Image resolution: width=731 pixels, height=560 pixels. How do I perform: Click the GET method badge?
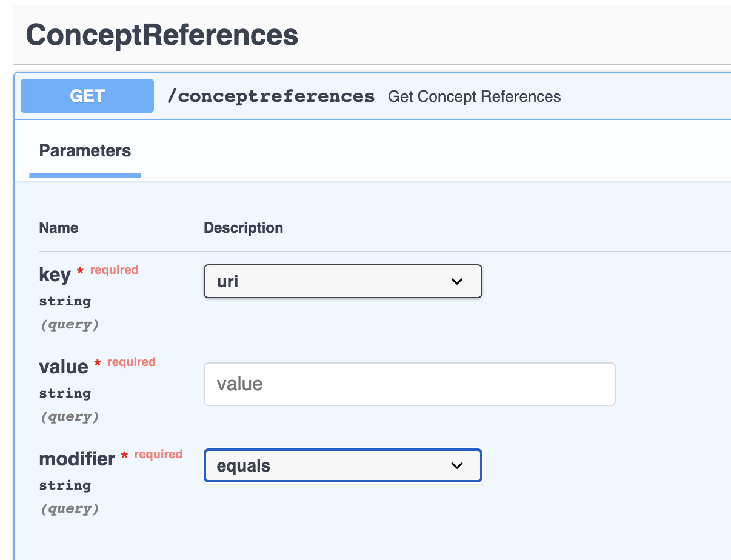tap(87, 95)
